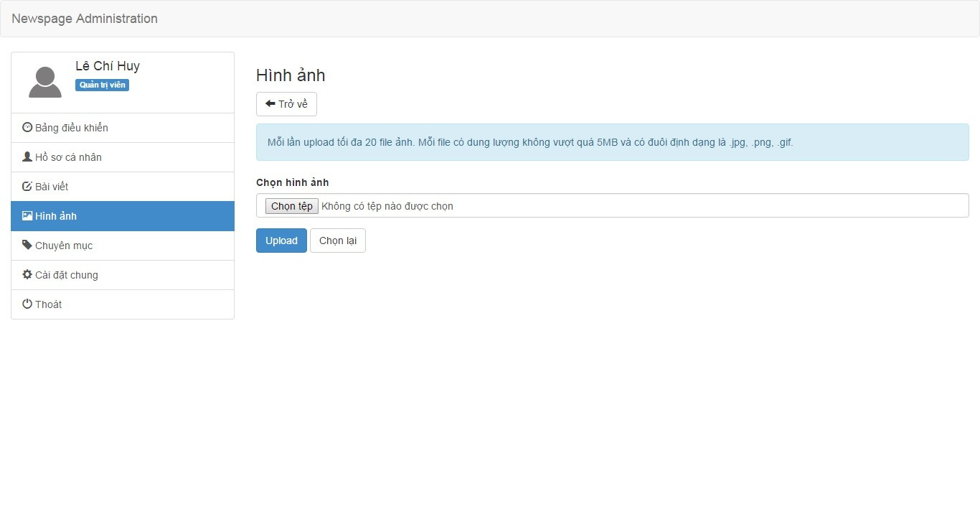This screenshot has height=527, width=980.
Task: Click the Hình ảnh page heading
Action: click(x=291, y=75)
